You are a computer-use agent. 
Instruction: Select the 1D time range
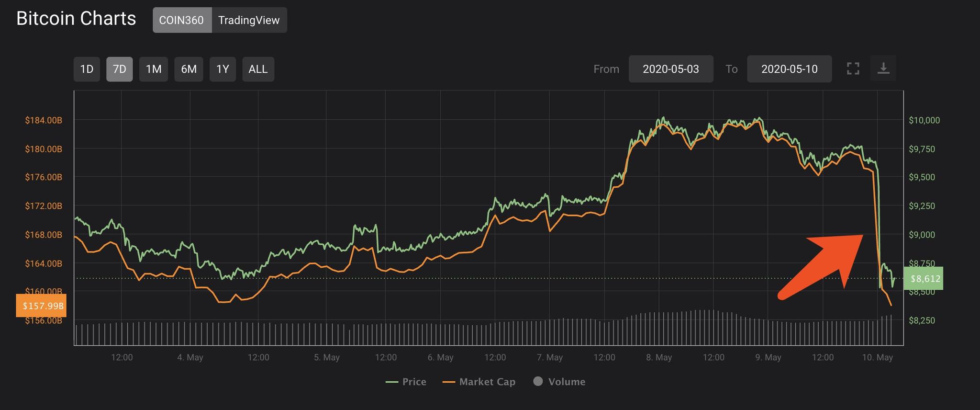pos(87,69)
